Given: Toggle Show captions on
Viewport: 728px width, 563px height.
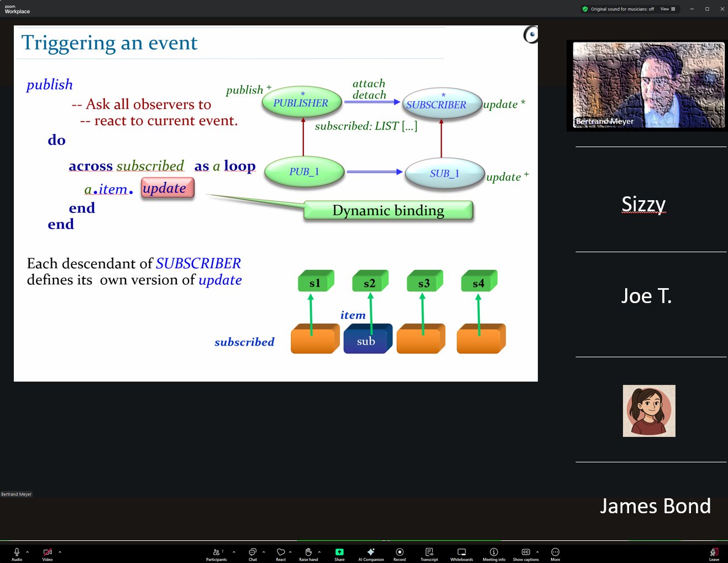Looking at the screenshot, I should click(x=525, y=554).
